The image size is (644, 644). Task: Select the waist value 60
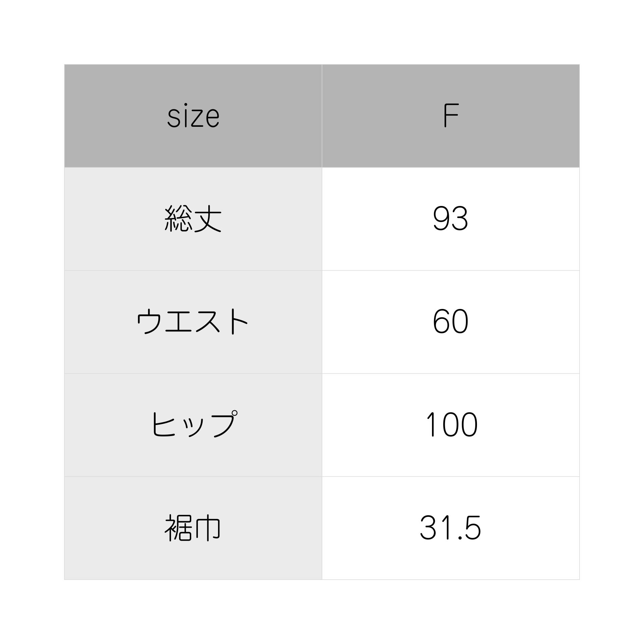(x=450, y=322)
